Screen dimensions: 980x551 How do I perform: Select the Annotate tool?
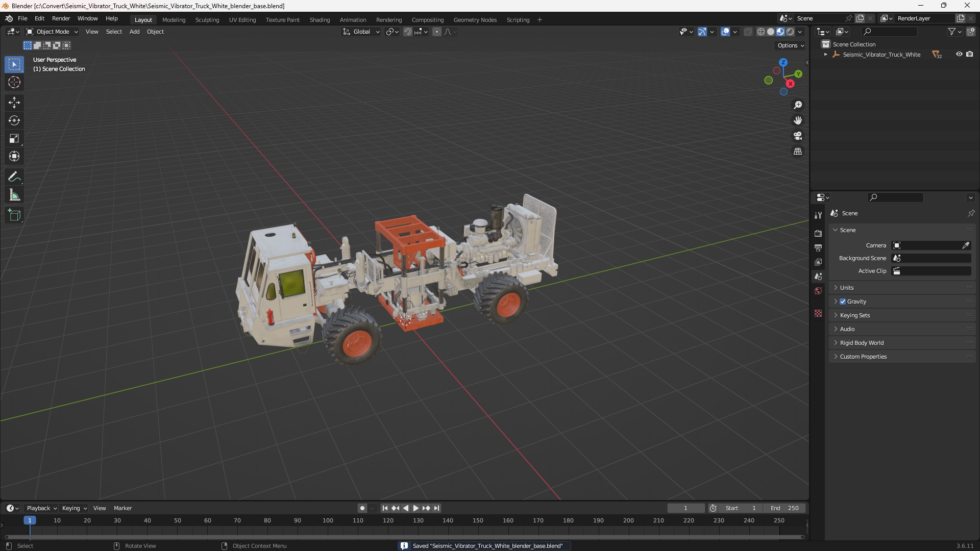(14, 177)
